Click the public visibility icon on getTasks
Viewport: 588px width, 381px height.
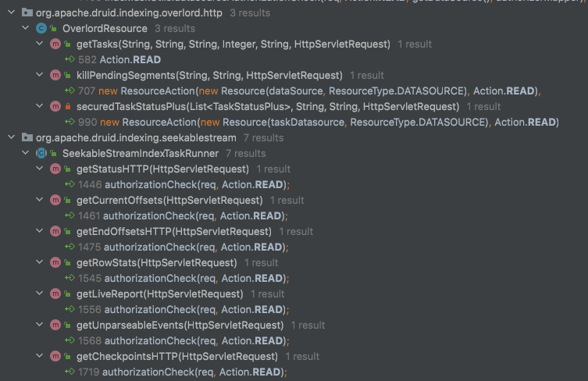coord(68,45)
